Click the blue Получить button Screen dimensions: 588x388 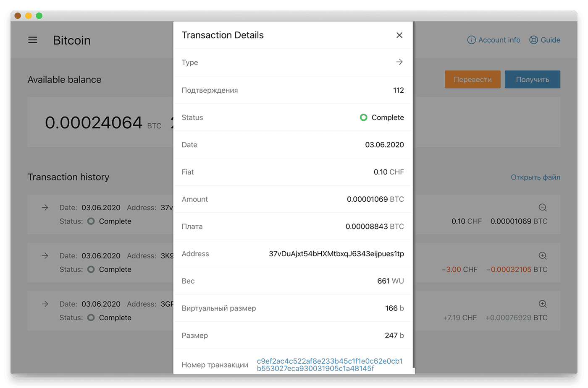[x=533, y=79]
